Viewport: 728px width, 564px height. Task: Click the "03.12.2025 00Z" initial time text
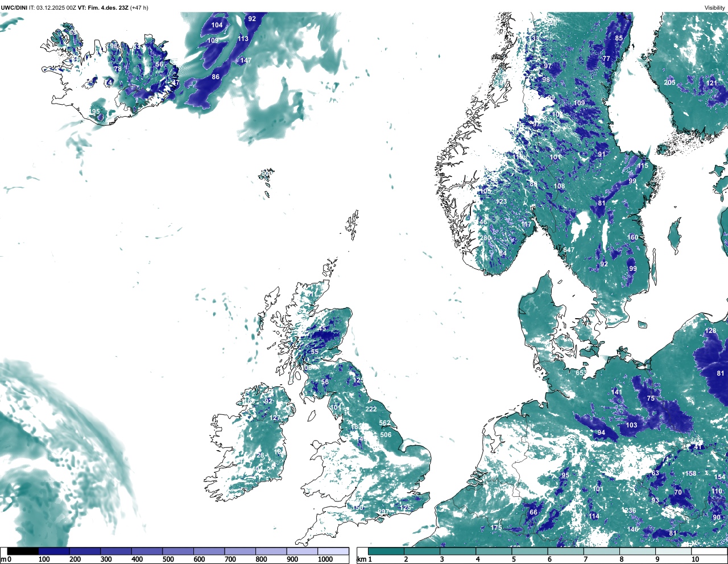[x=56, y=7]
